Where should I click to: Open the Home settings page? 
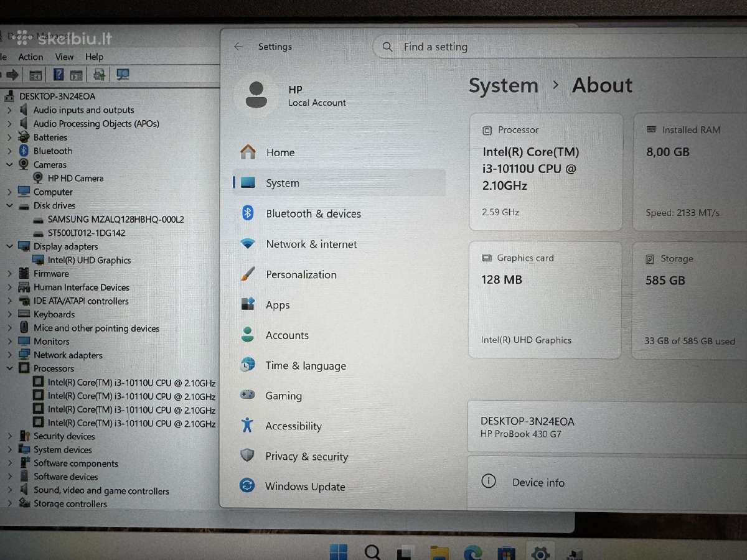pos(339,152)
